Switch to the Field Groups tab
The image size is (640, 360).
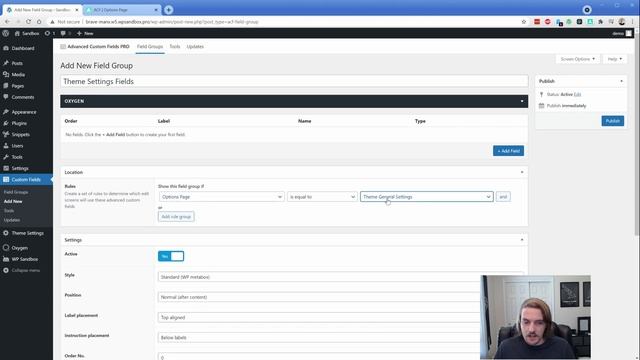150,47
